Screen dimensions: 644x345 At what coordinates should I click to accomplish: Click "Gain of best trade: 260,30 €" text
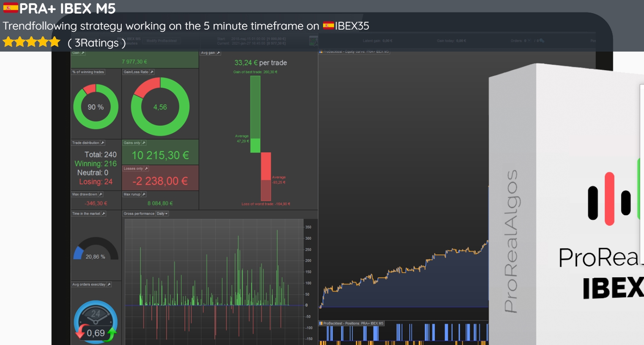coord(255,72)
